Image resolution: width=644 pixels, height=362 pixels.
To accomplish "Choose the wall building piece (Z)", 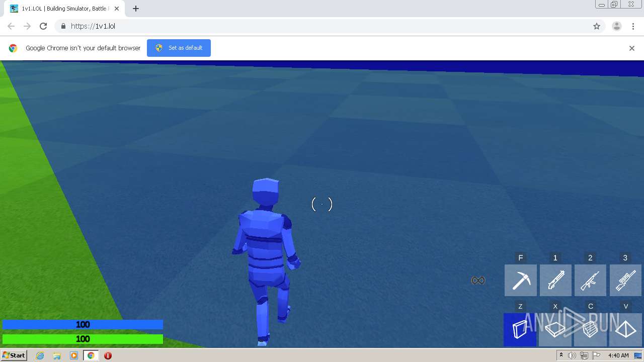I will 520,330.
